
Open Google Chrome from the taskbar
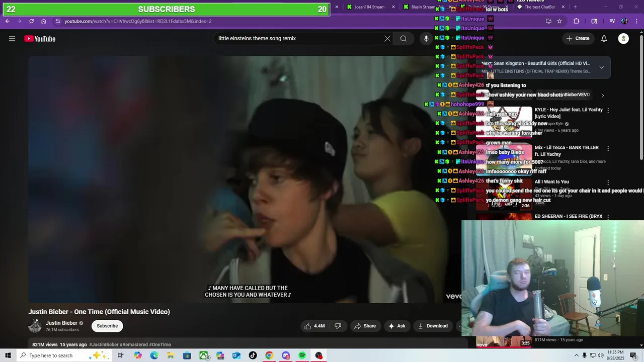pos(269,355)
